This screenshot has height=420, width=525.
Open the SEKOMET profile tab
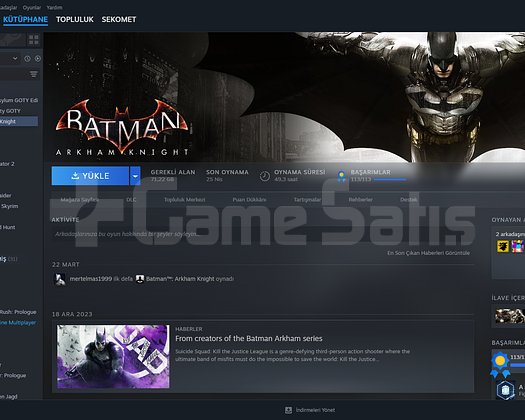[x=119, y=19]
